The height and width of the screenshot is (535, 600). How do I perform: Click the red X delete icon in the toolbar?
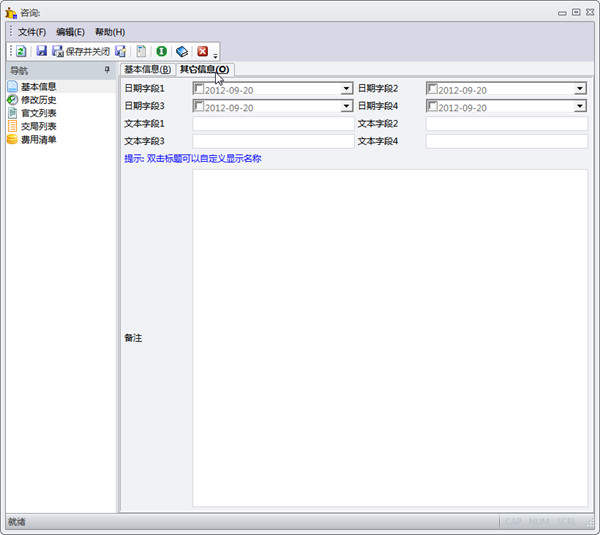pos(202,51)
